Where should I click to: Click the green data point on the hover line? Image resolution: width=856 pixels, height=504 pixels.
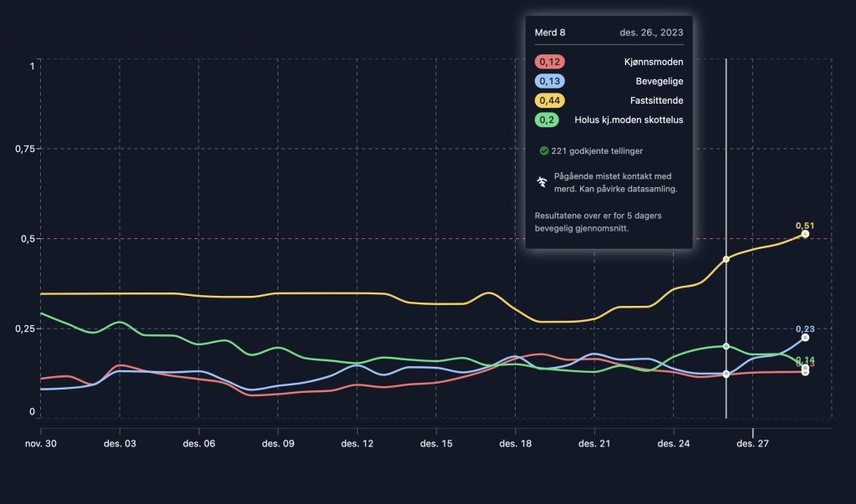click(x=726, y=346)
